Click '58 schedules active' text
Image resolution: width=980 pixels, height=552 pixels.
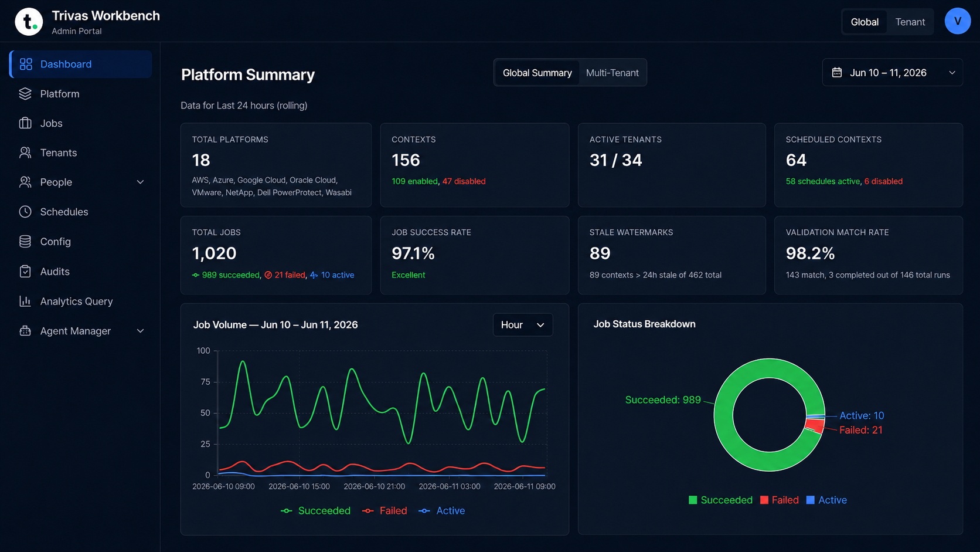(822, 181)
